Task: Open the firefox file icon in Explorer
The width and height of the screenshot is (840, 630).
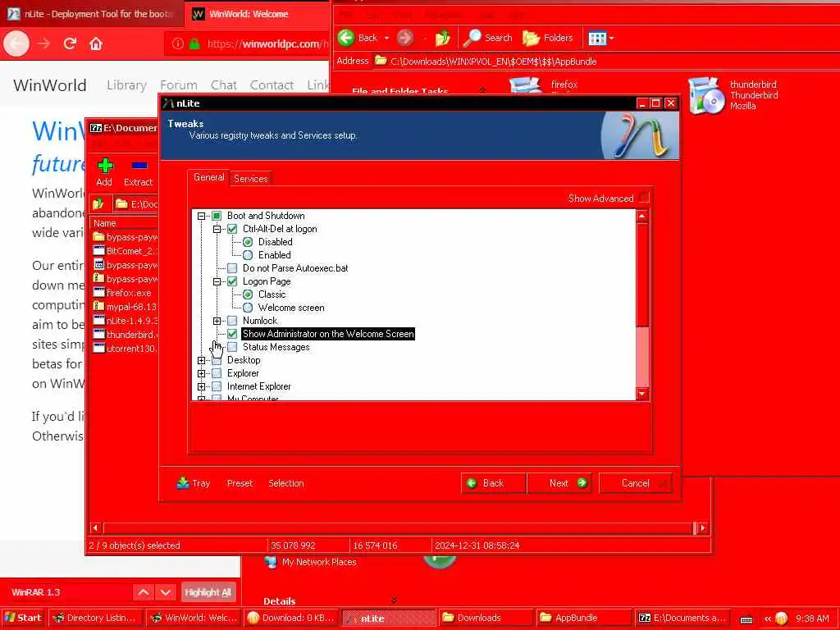Action: tap(526, 85)
